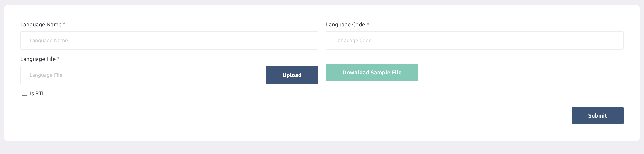This screenshot has height=154, width=644.
Task: Click the gray page background below the form card
Action: click(x=322, y=148)
